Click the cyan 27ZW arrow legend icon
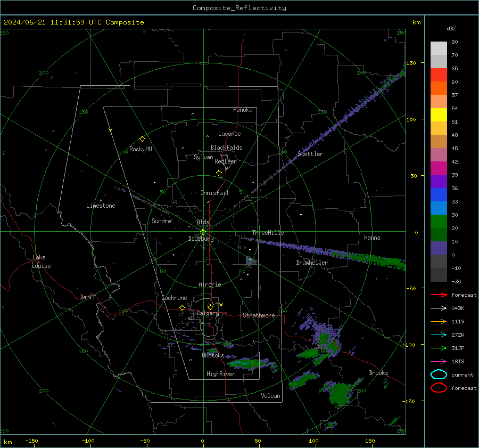479x448 pixels. pyautogui.click(x=439, y=335)
